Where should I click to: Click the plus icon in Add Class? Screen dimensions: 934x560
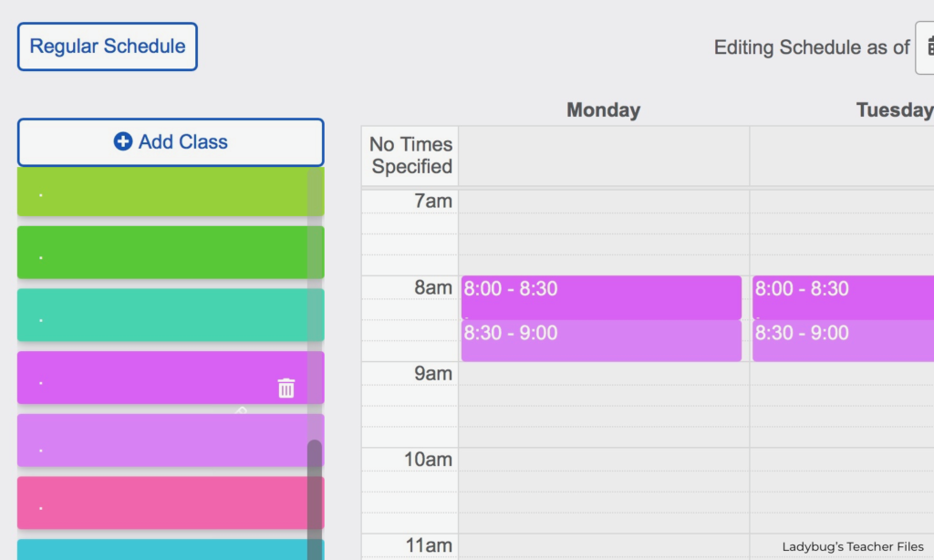[x=123, y=141]
